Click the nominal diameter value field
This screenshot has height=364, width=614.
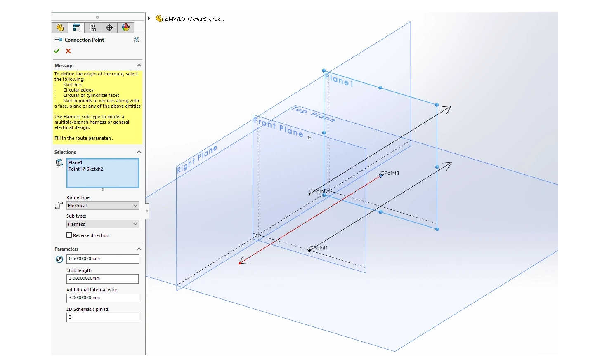103,259
